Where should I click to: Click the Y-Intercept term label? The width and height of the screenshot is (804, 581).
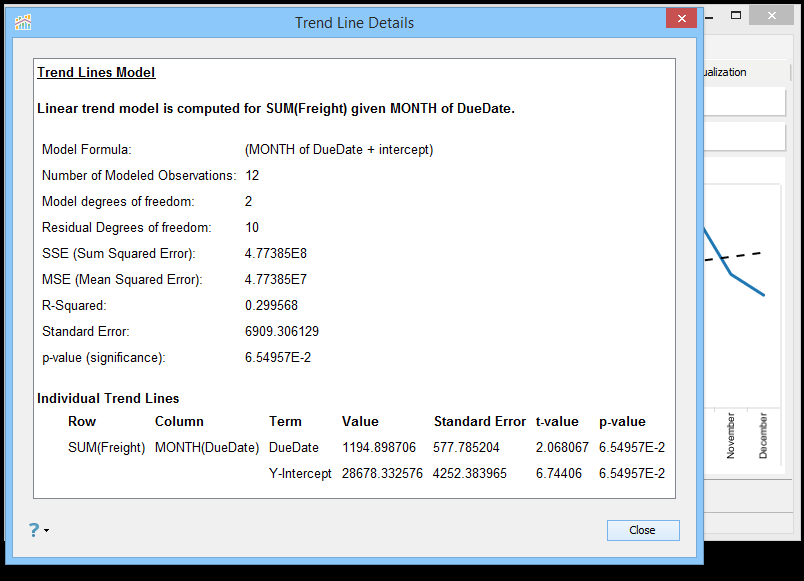(300, 473)
